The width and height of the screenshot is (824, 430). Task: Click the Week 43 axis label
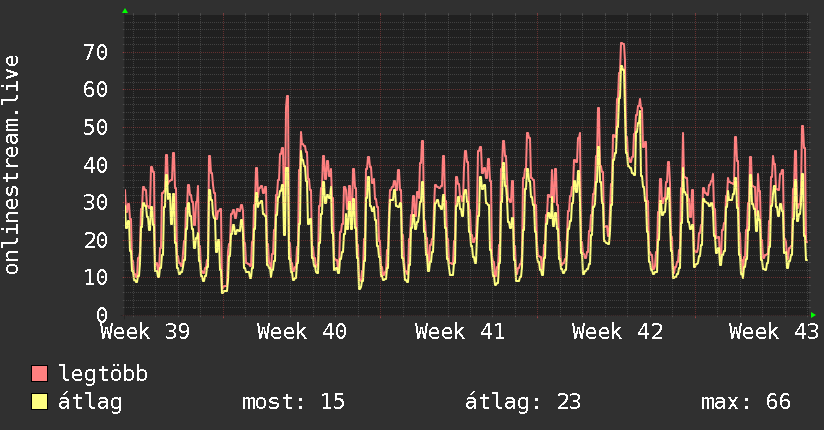774,332
